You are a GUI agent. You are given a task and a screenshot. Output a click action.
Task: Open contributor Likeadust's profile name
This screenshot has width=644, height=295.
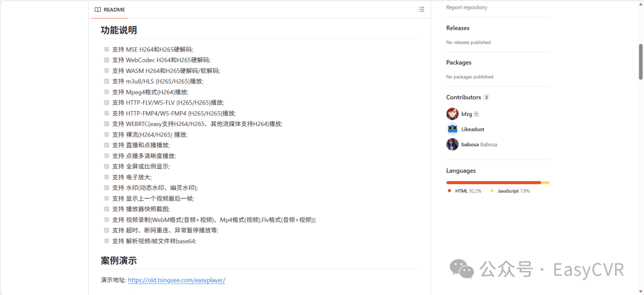(x=473, y=129)
